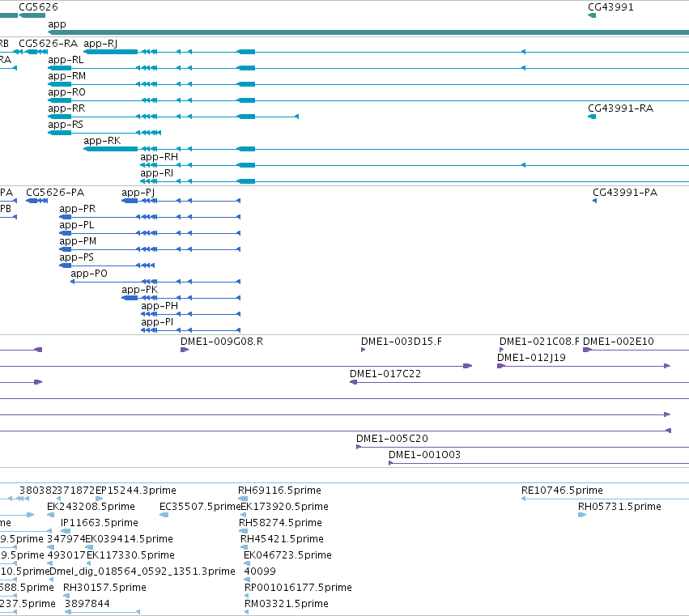Click transcript app-RI label
The image size is (689, 616).
coord(157,173)
